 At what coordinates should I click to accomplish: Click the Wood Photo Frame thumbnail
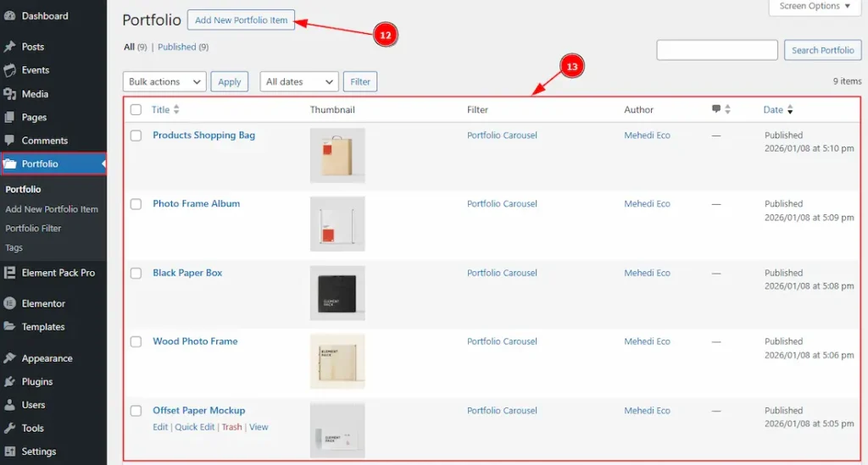(337, 361)
